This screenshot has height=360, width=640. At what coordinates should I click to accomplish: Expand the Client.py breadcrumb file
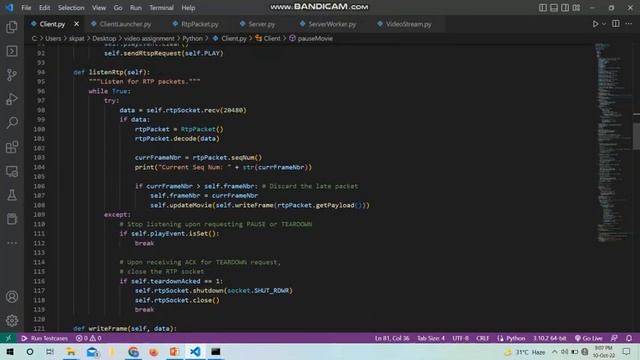click(234, 38)
